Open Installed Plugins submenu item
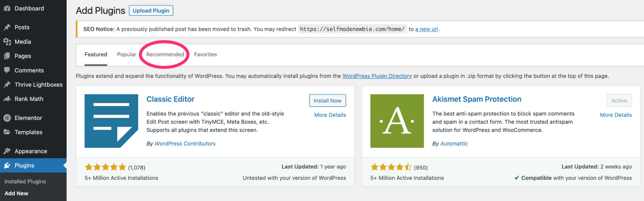The image size is (644, 201). 25,181
